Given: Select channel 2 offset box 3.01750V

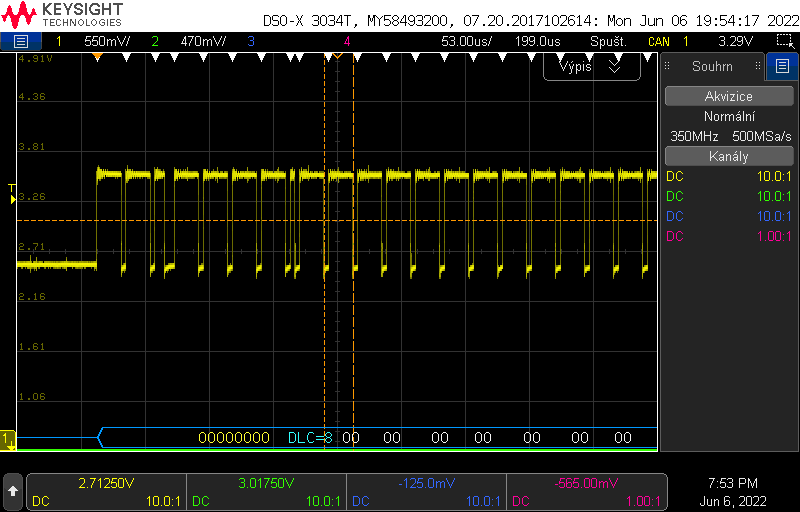Looking at the screenshot, I should (266, 492).
